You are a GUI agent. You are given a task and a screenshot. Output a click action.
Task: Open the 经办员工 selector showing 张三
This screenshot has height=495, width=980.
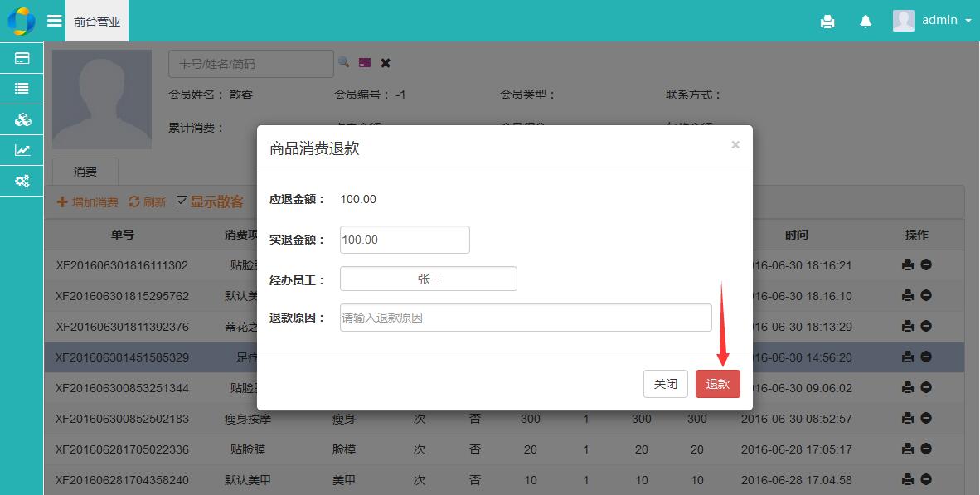pyautogui.click(x=428, y=279)
